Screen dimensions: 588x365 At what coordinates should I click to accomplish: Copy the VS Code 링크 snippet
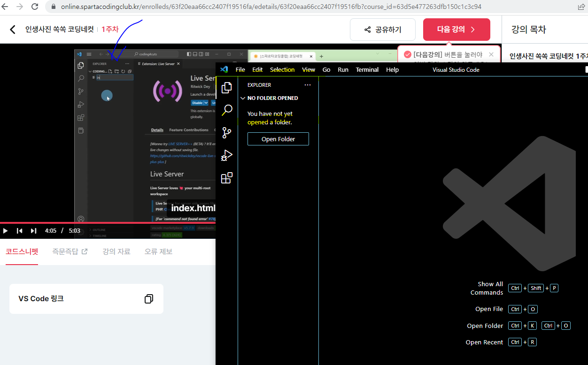pos(149,299)
